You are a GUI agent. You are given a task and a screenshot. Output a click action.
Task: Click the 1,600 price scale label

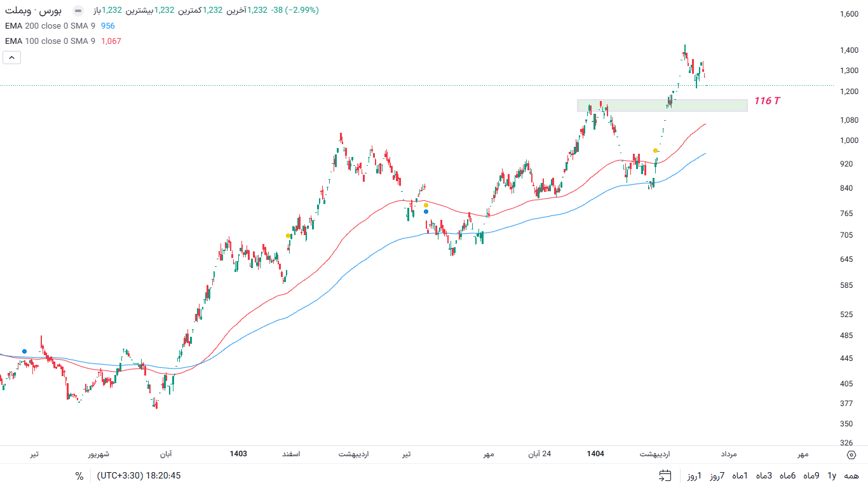pyautogui.click(x=849, y=15)
